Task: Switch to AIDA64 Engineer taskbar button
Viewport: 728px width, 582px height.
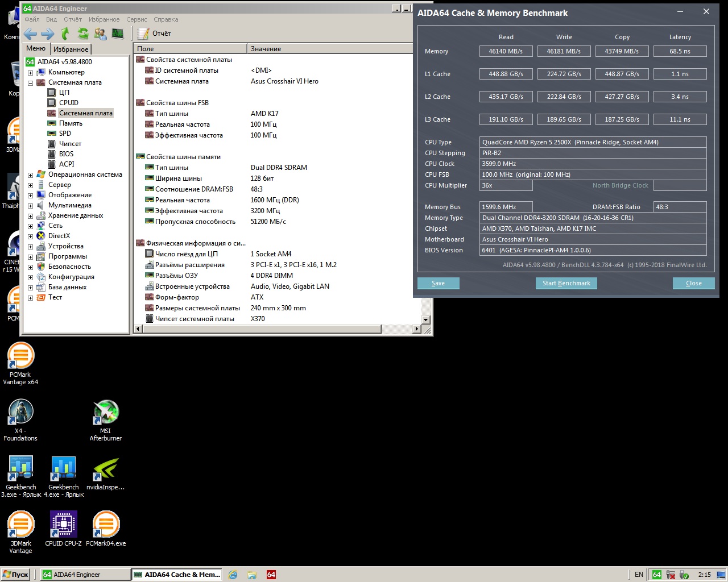Action: (86, 575)
